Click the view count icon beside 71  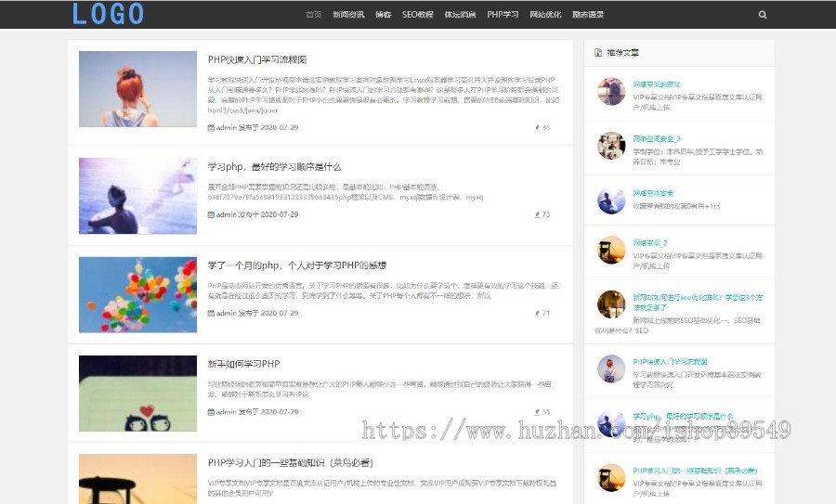537,313
